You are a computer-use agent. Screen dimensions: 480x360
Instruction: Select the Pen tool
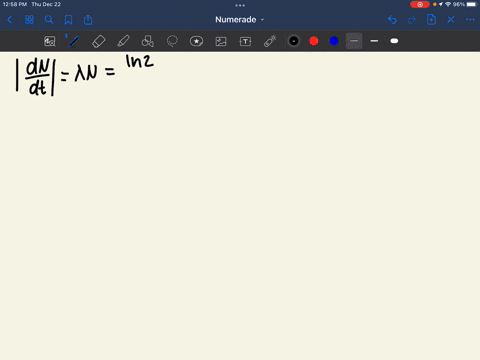[74, 41]
